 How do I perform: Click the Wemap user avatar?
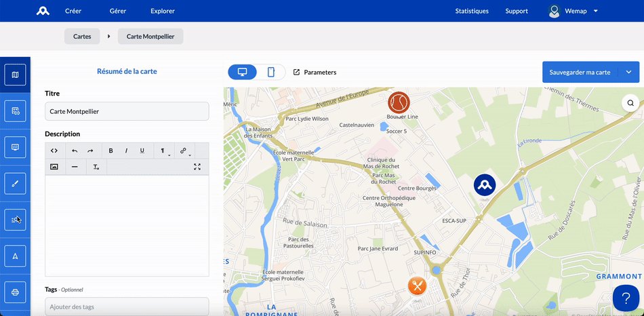tap(555, 11)
